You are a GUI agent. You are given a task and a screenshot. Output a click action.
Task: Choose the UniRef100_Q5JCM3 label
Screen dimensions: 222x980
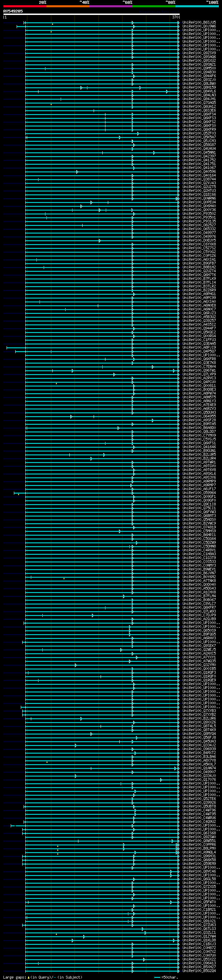click(199, 141)
